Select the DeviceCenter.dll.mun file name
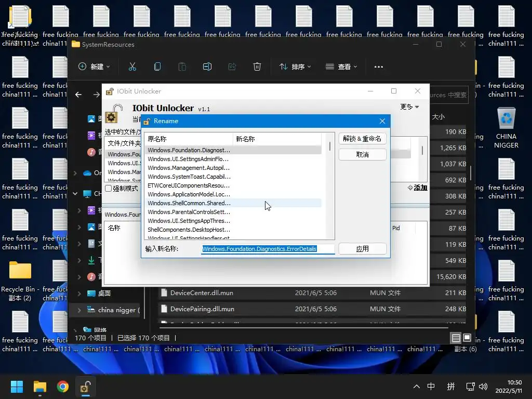This screenshot has width=532, height=399. [x=202, y=293]
